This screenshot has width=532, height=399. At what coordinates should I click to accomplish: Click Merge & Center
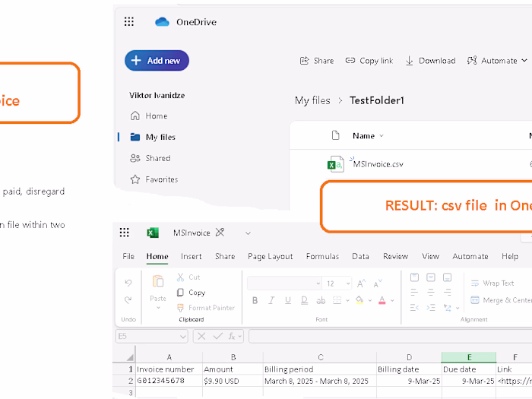pyautogui.click(x=501, y=300)
